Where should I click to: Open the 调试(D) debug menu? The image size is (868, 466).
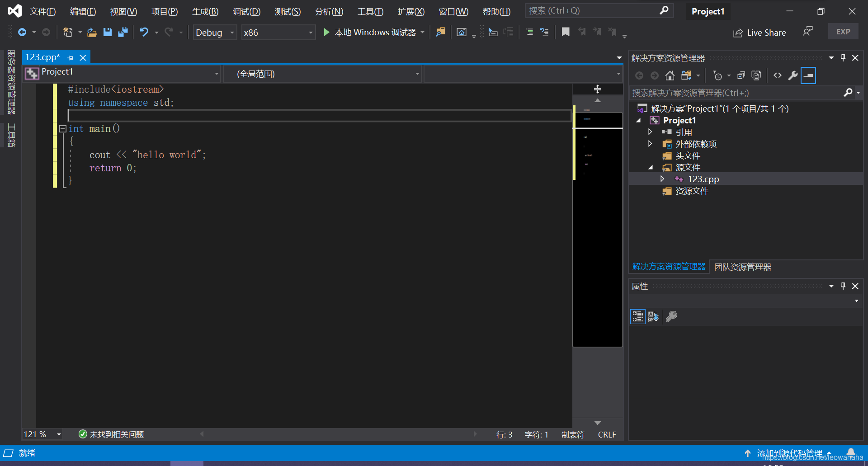click(x=246, y=12)
